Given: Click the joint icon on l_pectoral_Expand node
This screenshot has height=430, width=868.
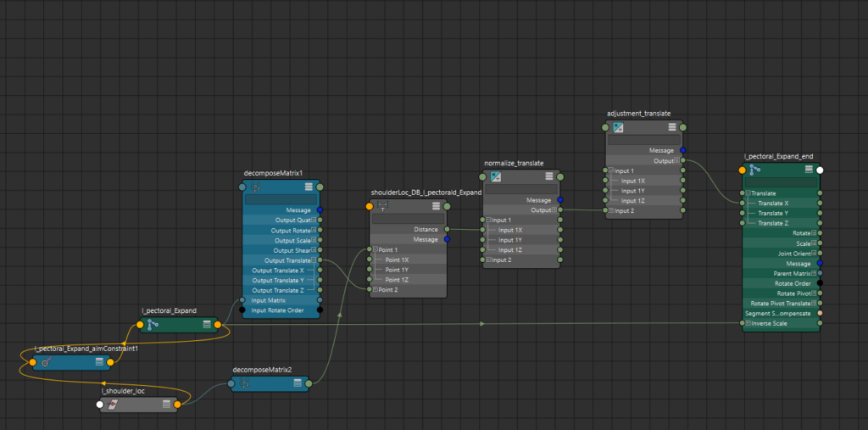Looking at the screenshot, I should pyautogui.click(x=153, y=324).
